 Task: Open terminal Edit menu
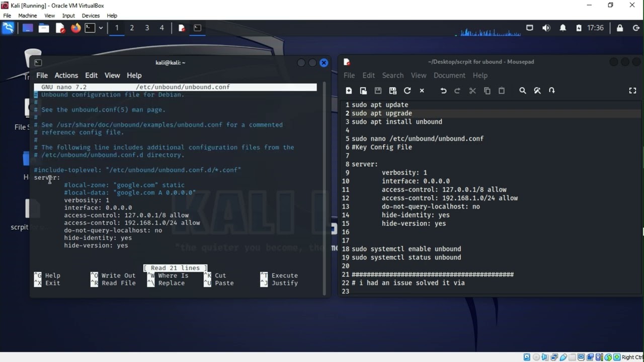(91, 75)
